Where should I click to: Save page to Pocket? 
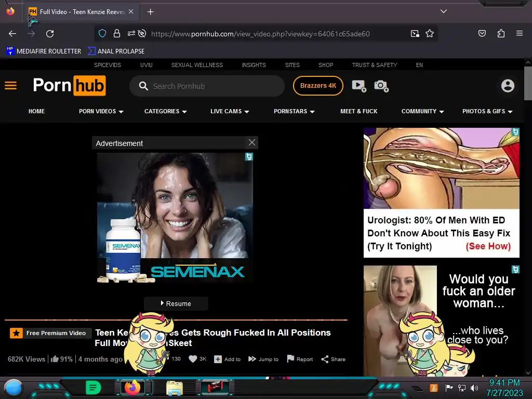tap(482, 33)
